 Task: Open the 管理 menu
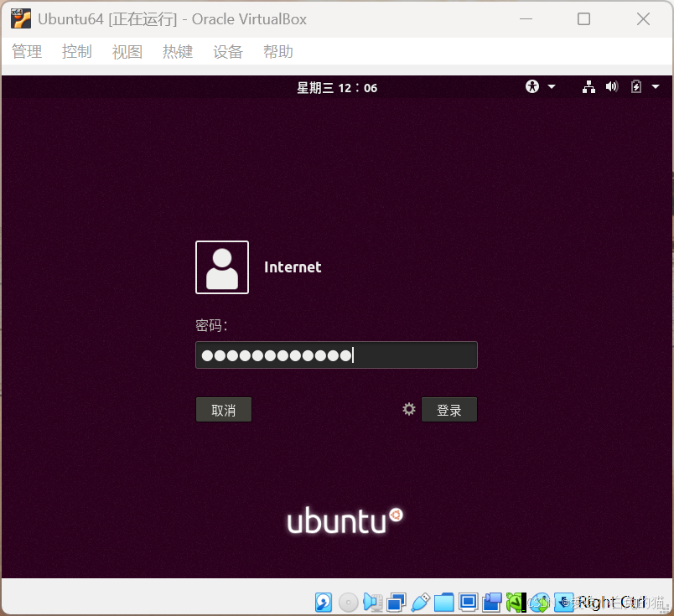[27, 52]
